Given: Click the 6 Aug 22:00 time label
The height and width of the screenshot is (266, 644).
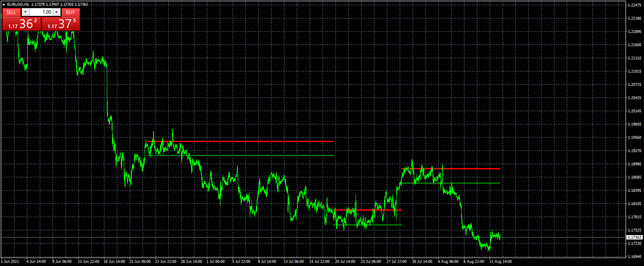Looking at the screenshot, I should pyautogui.click(x=474, y=262).
